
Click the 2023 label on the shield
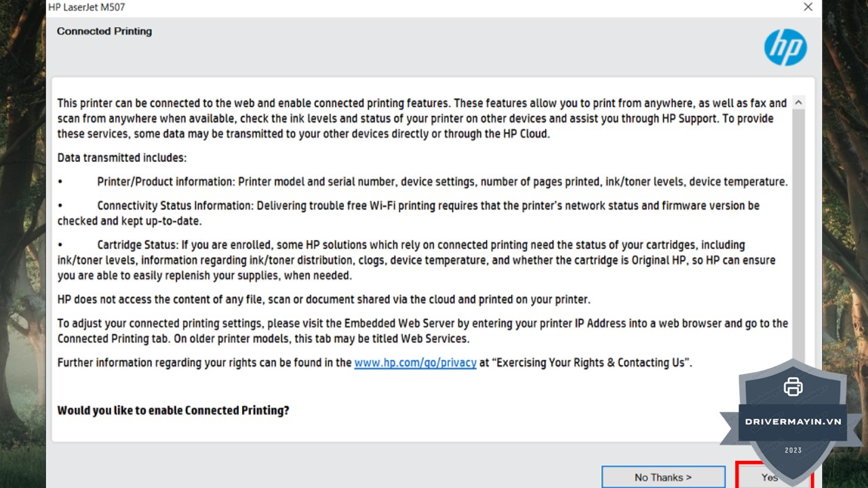(x=793, y=450)
